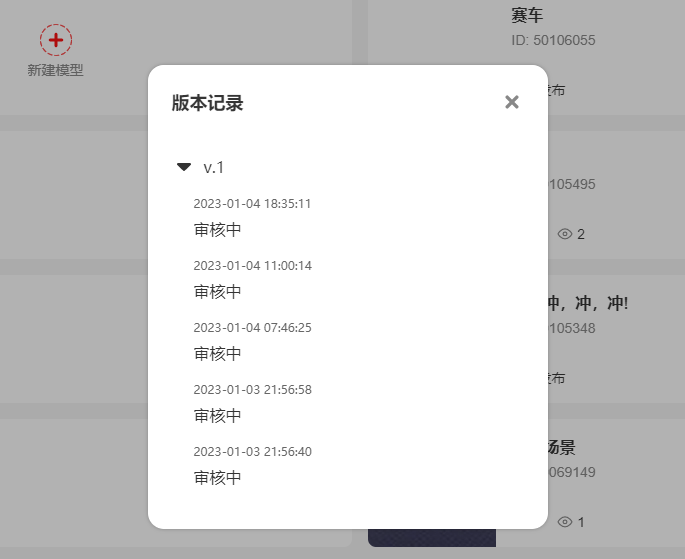Click 审核中 status under 07:46:25 entry
685x559 pixels.
[x=218, y=354]
